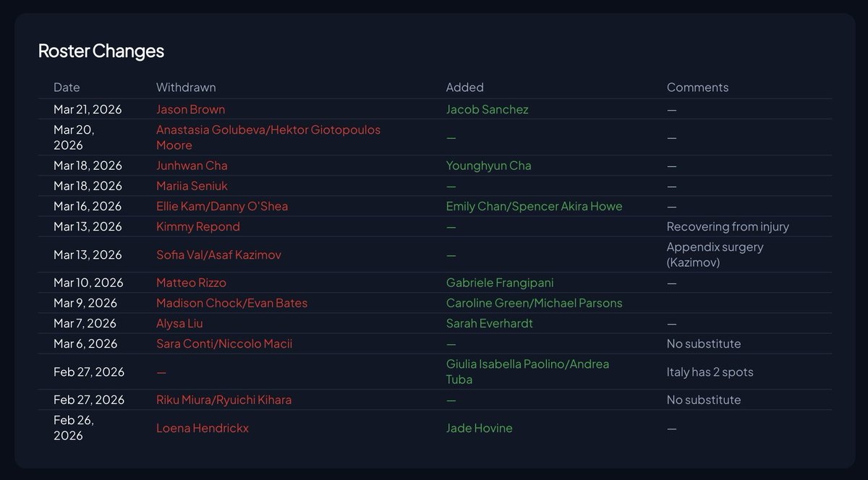The width and height of the screenshot is (868, 480).
Task: Click the Roster Changes heading
Action: coord(101,51)
